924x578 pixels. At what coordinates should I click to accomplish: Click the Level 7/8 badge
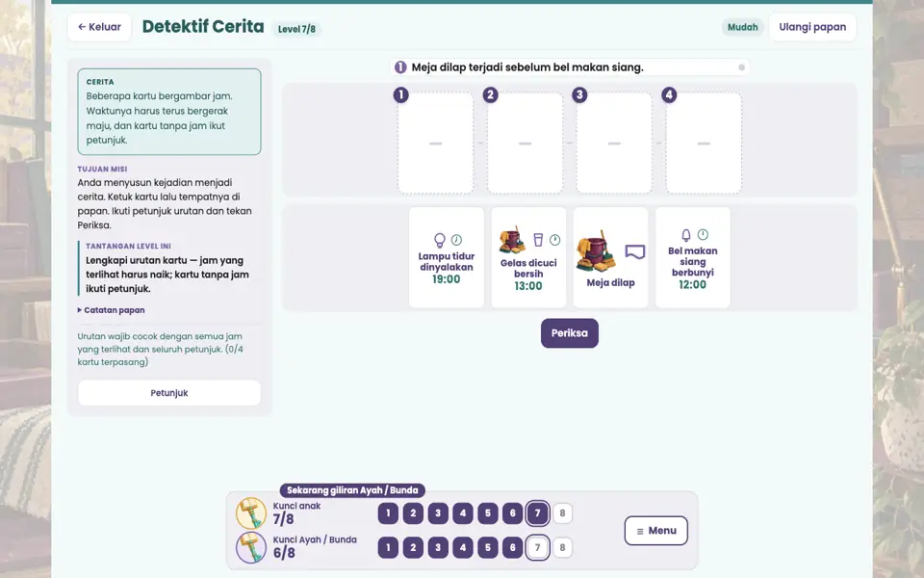point(296,29)
